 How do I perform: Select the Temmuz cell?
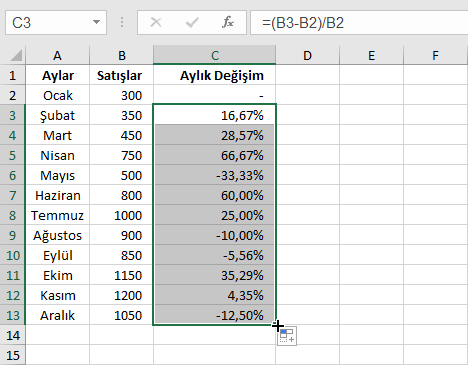coord(57,215)
